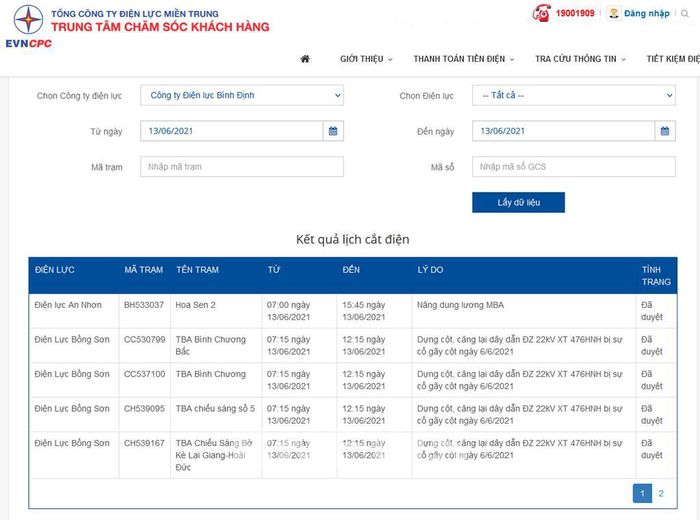Click the Mã trạm input field
Screen dimensions: 700x520
[x=241, y=167]
